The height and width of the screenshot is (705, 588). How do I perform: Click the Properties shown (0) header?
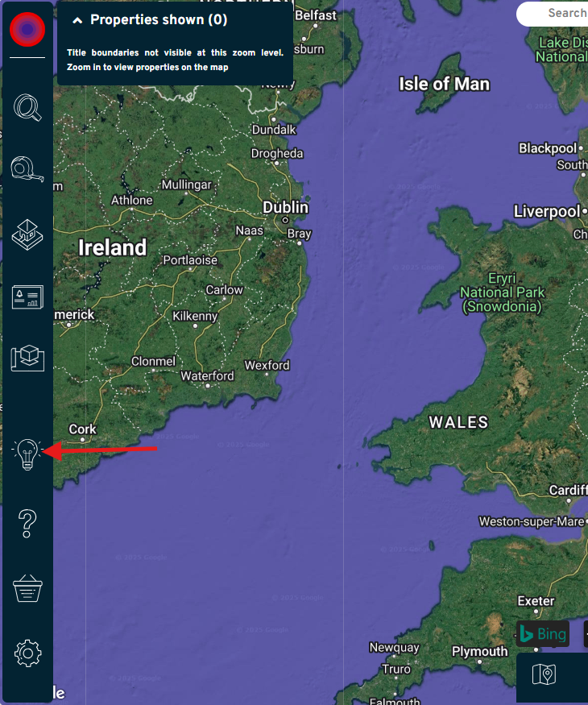click(x=159, y=20)
